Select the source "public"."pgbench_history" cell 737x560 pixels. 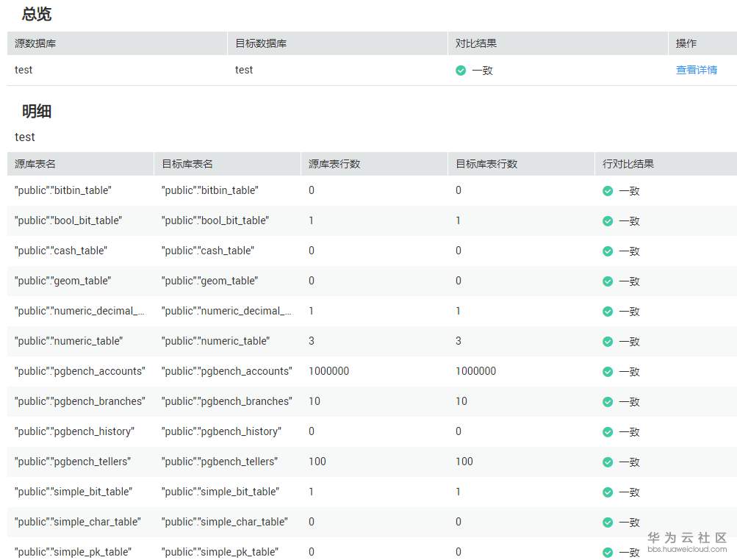(74, 431)
